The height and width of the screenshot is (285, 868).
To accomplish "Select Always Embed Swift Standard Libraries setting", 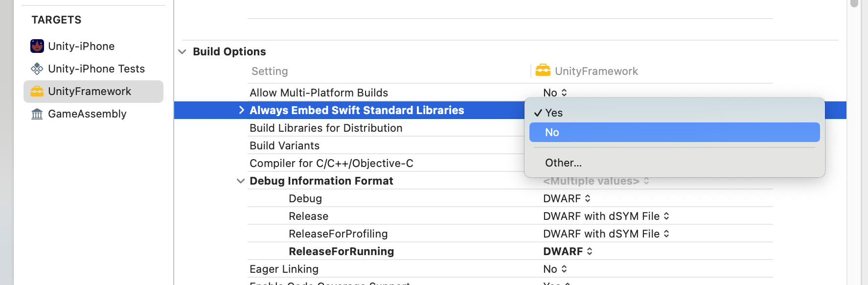I will click(357, 110).
